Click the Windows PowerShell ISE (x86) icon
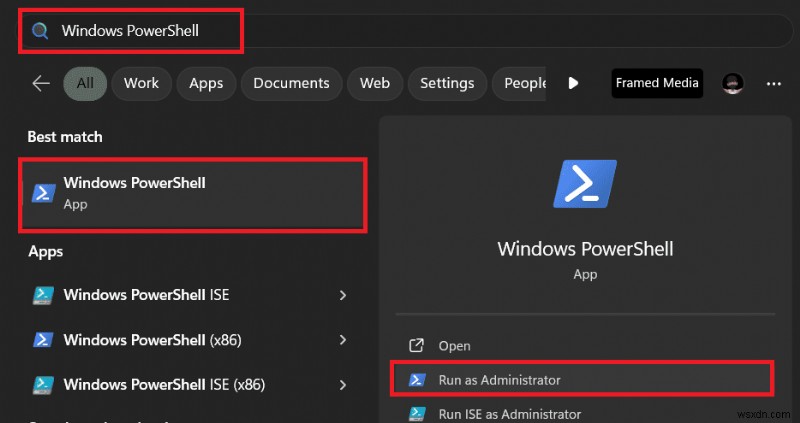The width and height of the screenshot is (800, 423). 43,385
